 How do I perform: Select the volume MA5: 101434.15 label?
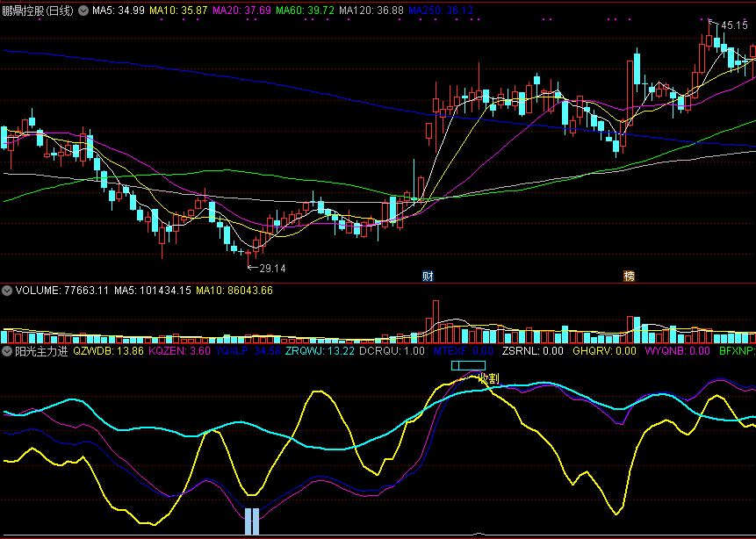tap(153, 291)
